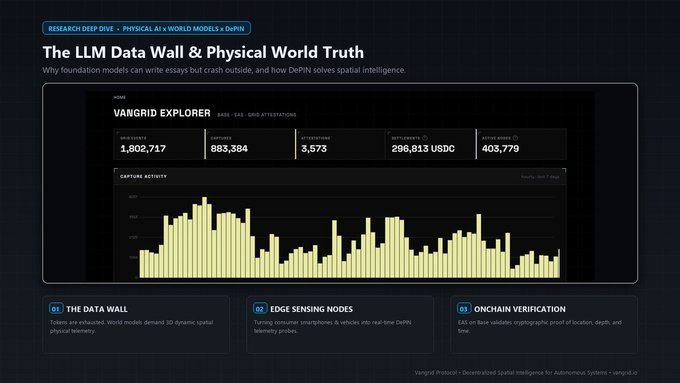Open THE DATA WALL card title
Image resolution: width=680 pixels, height=383 pixels.
click(97, 309)
